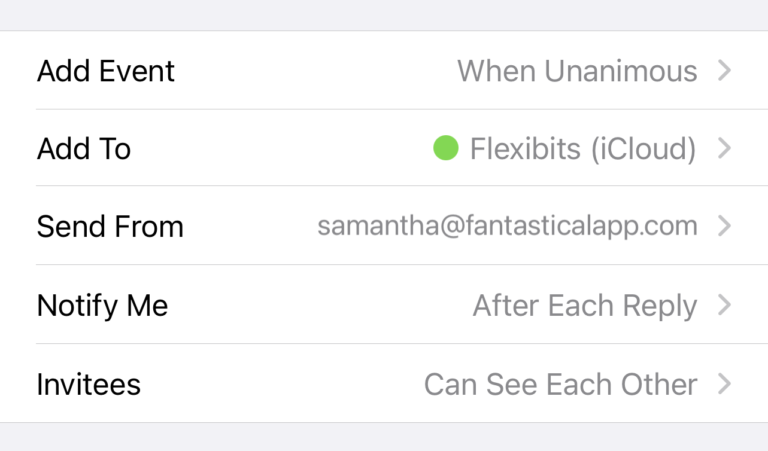Expand the Send From chevron arrow

point(725,226)
